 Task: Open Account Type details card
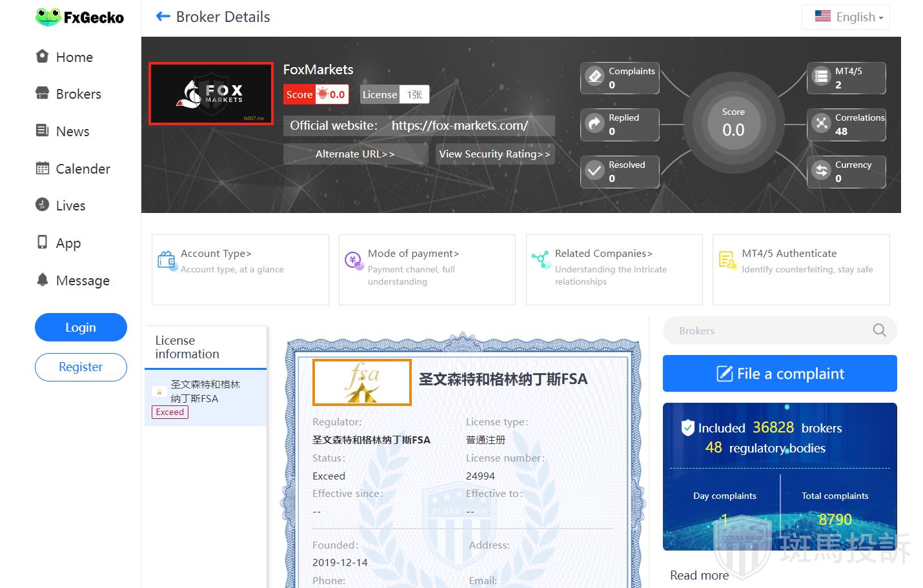tap(239, 269)
